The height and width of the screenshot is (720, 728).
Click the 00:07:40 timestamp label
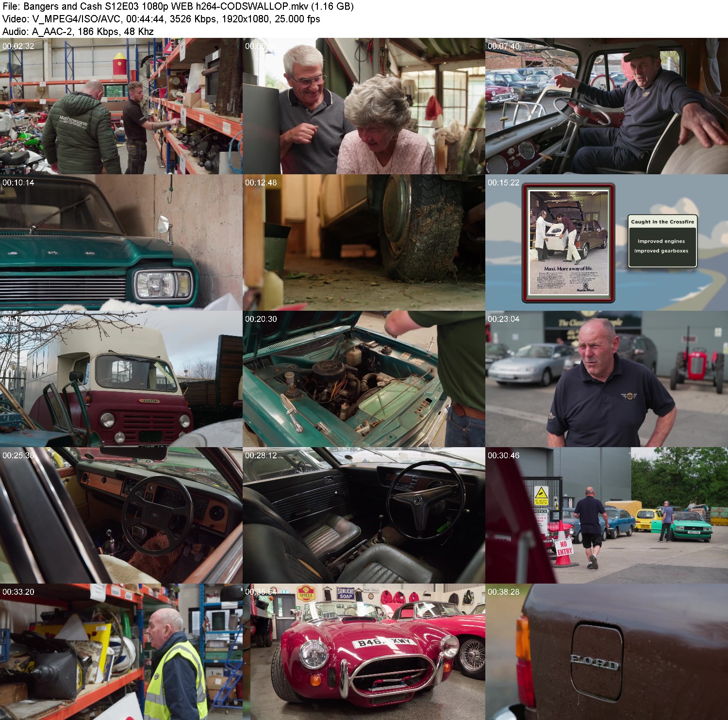click(504, 46)
